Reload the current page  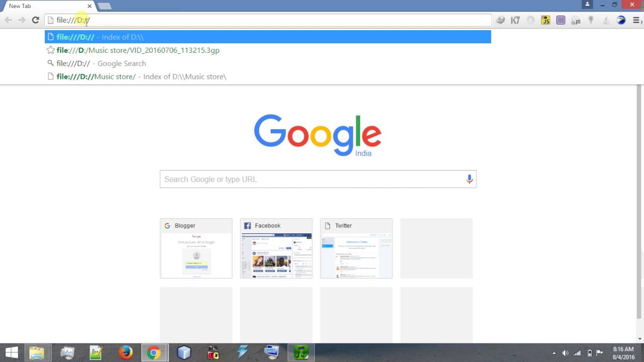tap(35, 20)
